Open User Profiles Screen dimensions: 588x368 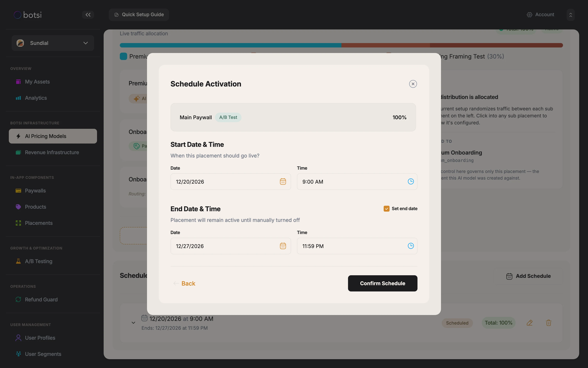tap(53, 338)
